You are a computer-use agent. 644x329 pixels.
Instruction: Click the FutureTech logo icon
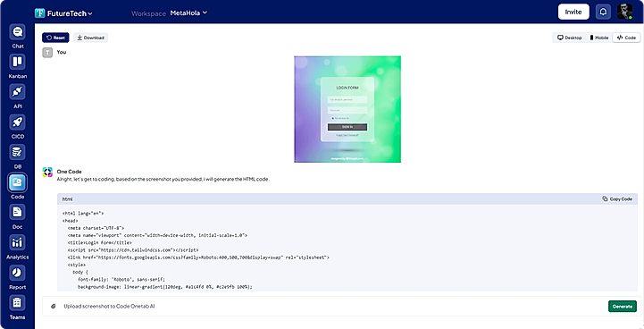click(x=40, y=13)
